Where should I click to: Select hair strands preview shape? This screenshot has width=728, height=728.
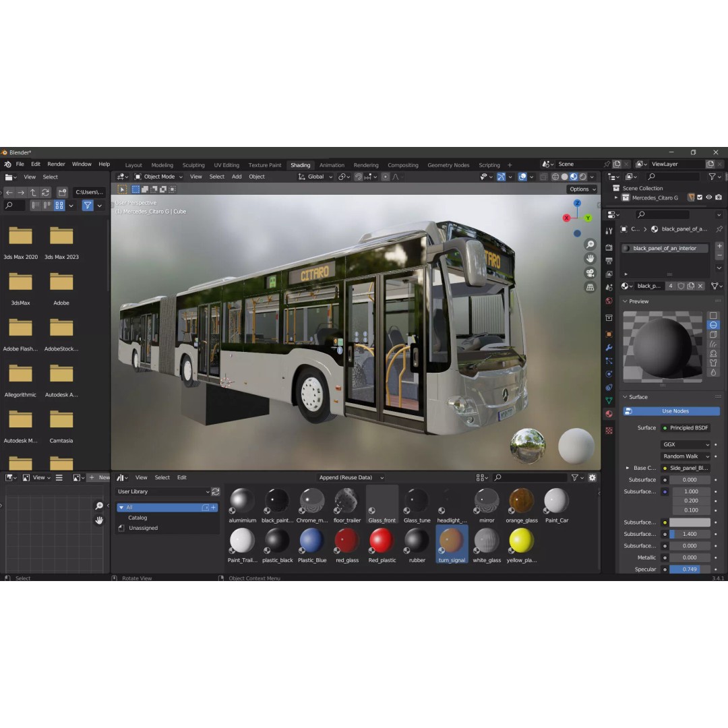click(x=713, y=344)
